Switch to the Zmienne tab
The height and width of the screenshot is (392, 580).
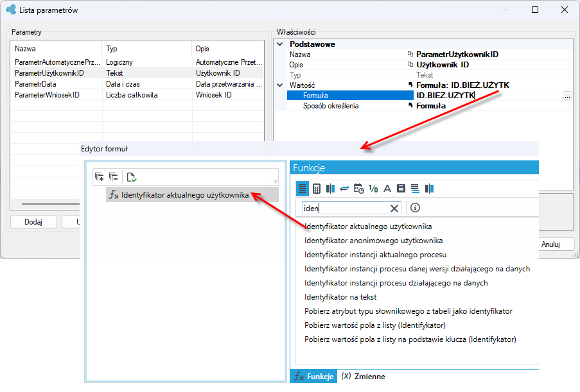[363, 376]
